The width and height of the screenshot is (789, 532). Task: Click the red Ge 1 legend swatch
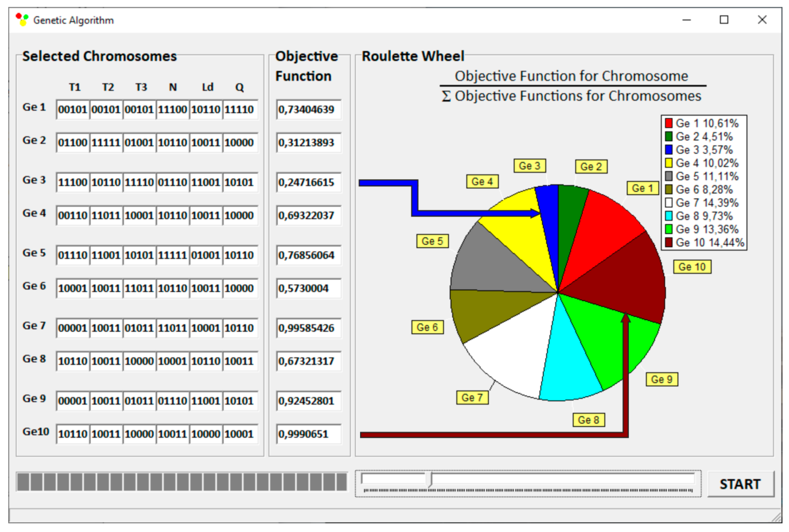click(669, 123)
